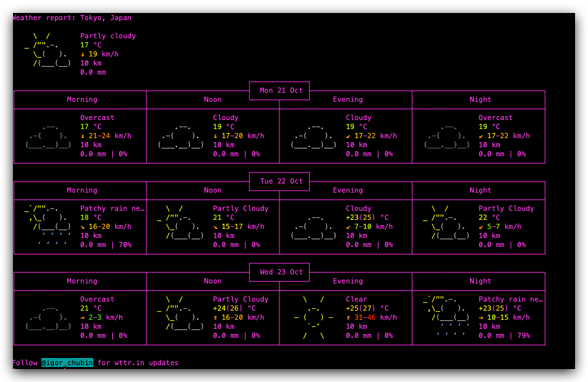Image resolution: width=588 pixels, height=382 pixels.
Task: Select the current 'Partly cloudy' condition text
Action: [x=108, y=36]
